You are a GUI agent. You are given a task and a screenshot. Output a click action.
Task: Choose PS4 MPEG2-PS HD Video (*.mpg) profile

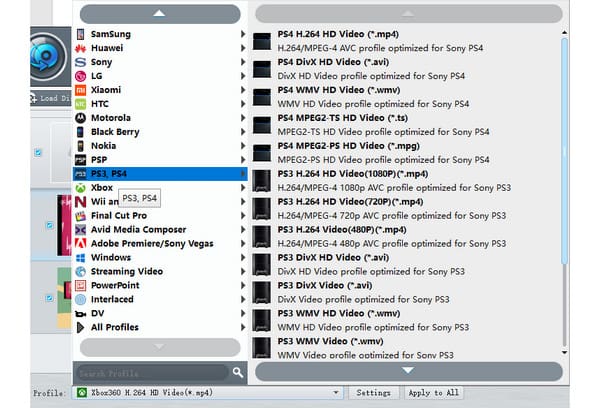pyautogui.click(x=406, y=153)
